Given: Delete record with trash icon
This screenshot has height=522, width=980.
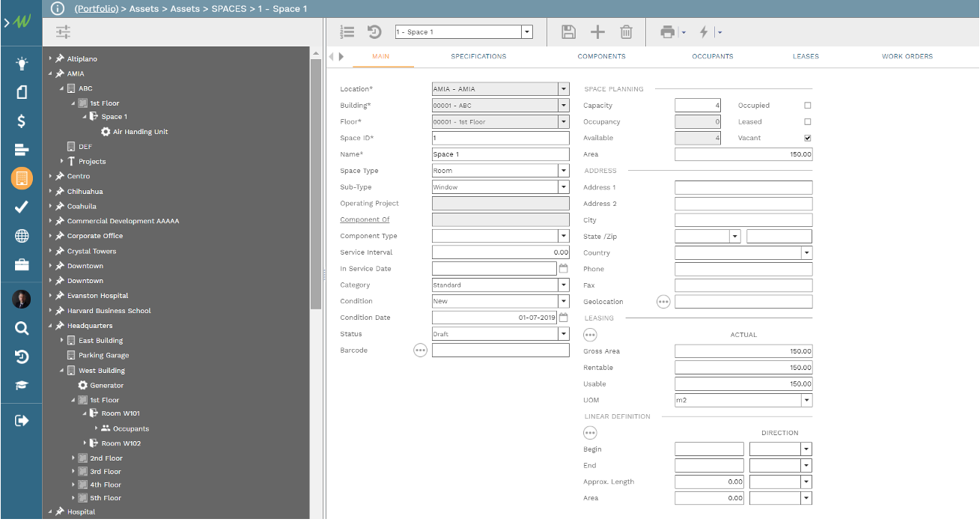Looking at the screenshot, I should click(x=627, y=32).
